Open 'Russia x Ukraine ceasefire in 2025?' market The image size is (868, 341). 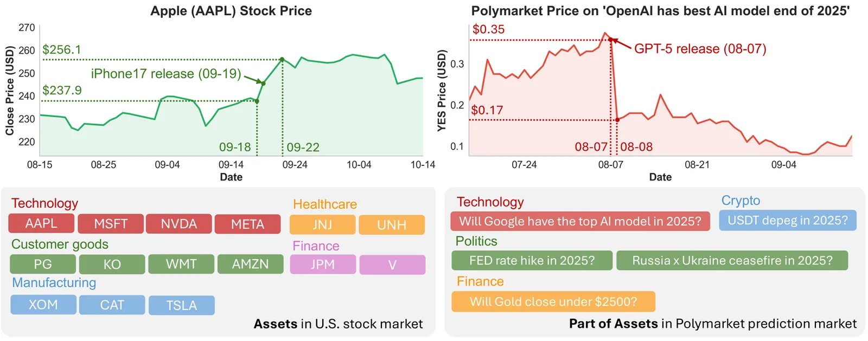(732, 261)
